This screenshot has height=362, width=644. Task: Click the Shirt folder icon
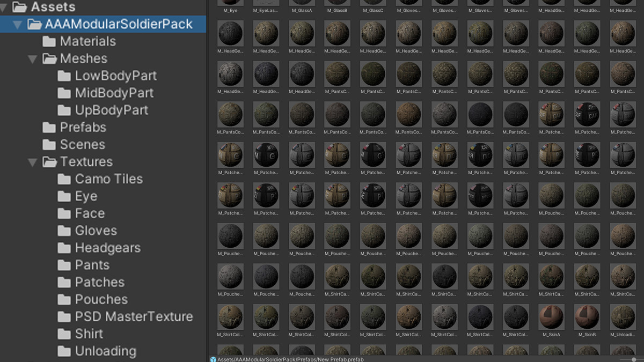pyautogui.click(x=64, y=334)
